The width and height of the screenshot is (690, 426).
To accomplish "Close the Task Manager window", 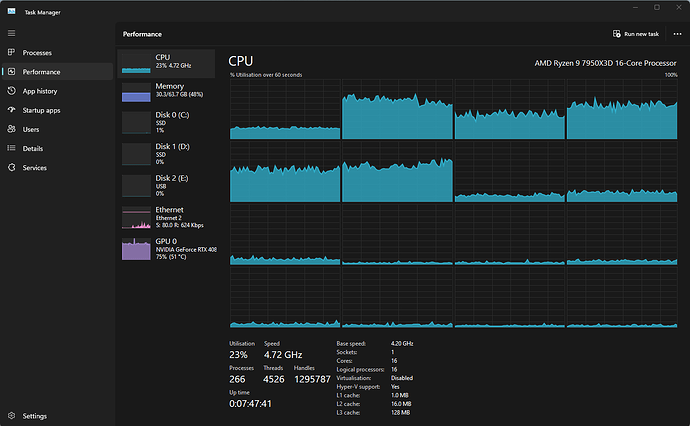I will pos(679,7).
